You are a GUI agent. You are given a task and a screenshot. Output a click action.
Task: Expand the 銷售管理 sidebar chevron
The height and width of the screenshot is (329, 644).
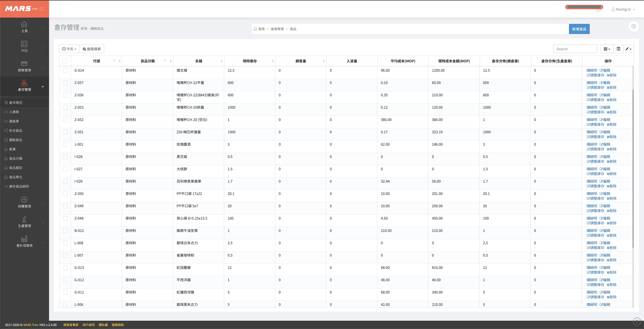pyautogui.click(x=43, y=67)
